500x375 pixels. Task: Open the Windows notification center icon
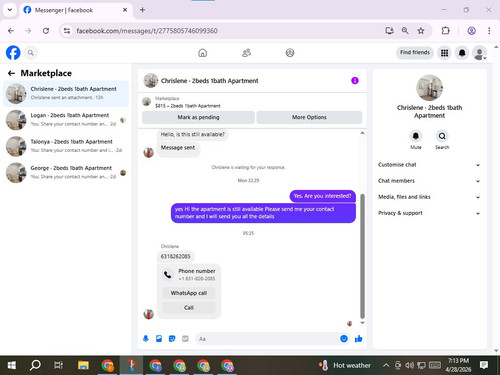click(x=484, y=365)
